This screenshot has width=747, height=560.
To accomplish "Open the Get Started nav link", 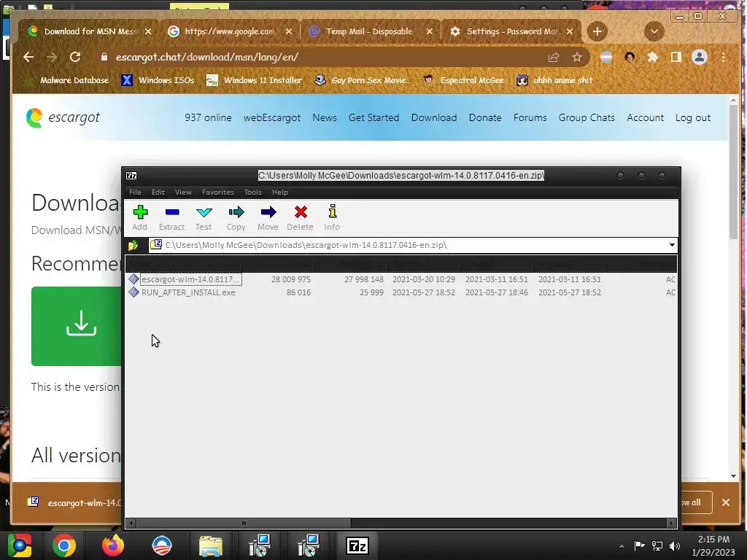I will pos(374,117).
